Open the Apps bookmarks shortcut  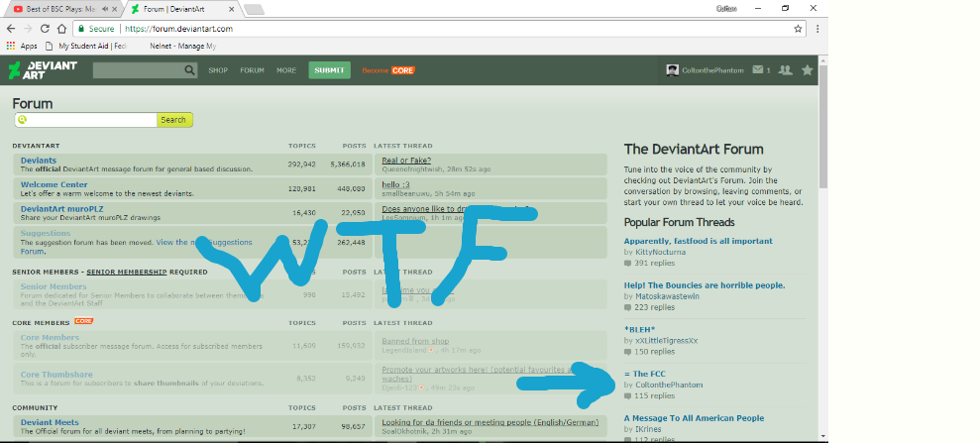[22, 46]
